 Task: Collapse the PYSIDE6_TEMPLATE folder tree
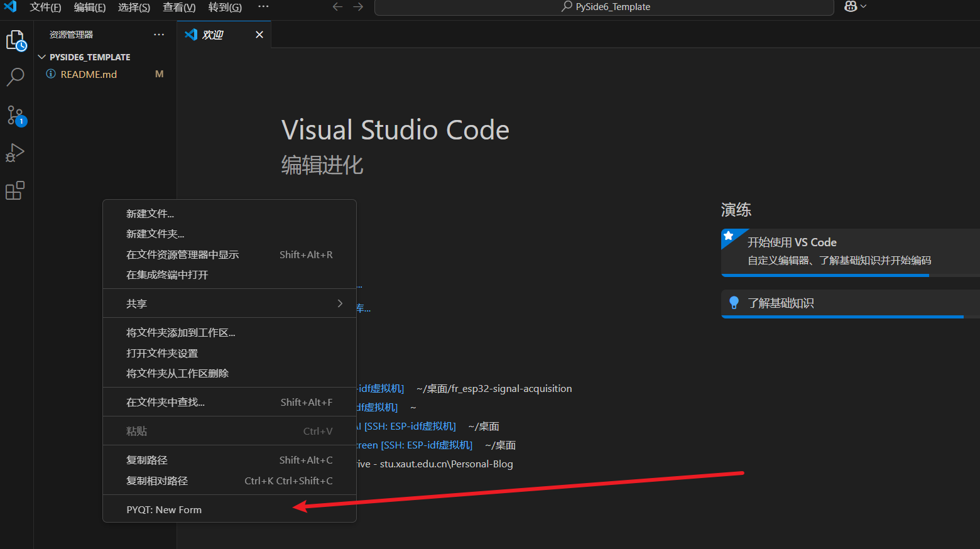click(x=42, y=57)
